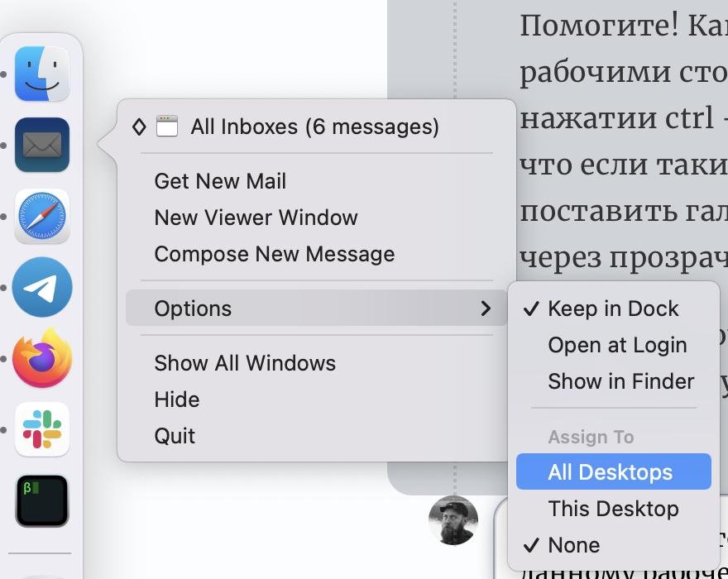Open Finder from the Dock
Viewport: 728px width, 579px height.
[41, 73]
